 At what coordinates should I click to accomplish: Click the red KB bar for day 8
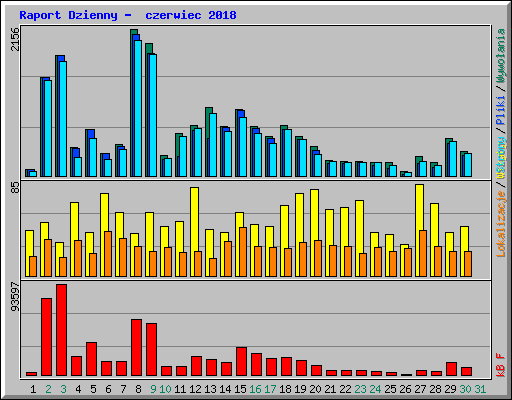tap(136, 348)
